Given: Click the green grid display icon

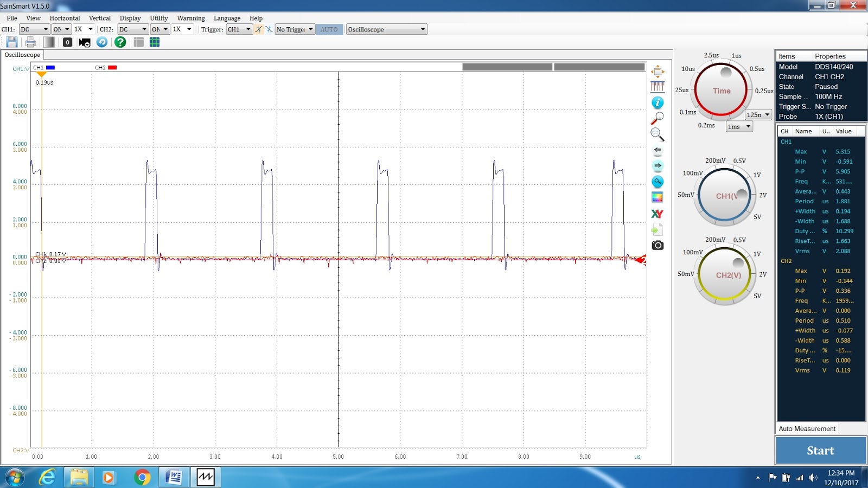Looking at the screenshot, I should click(x=155, y=42).
